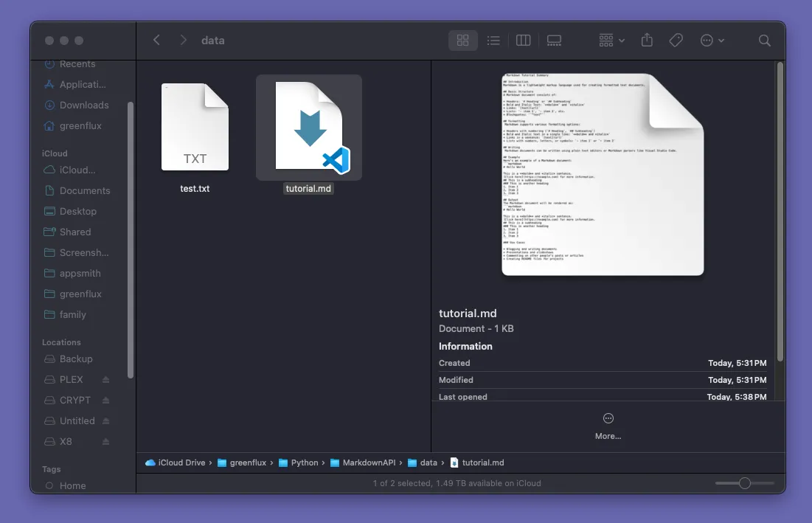
Task: Go back using the back arrow
Action: pos(156,41)
